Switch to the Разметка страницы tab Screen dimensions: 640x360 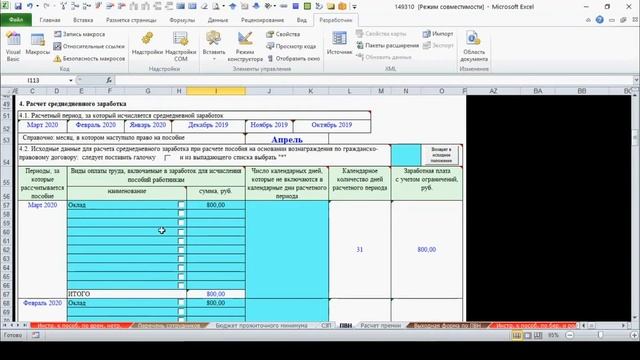pyautogui.click(x=131, y=20)
